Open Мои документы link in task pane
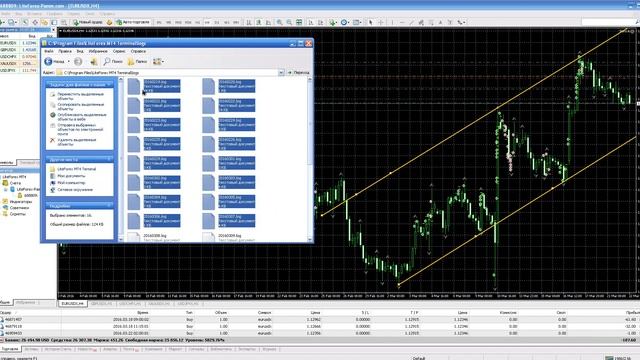This screenshot has width=640, height=360. coord(71,176)
